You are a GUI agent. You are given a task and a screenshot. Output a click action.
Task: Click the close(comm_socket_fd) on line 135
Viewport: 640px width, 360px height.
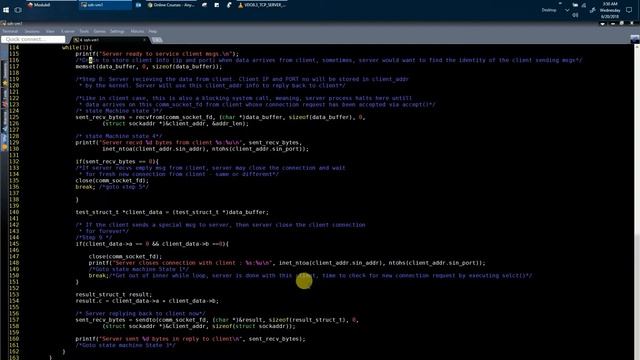[x=112, y=180]
